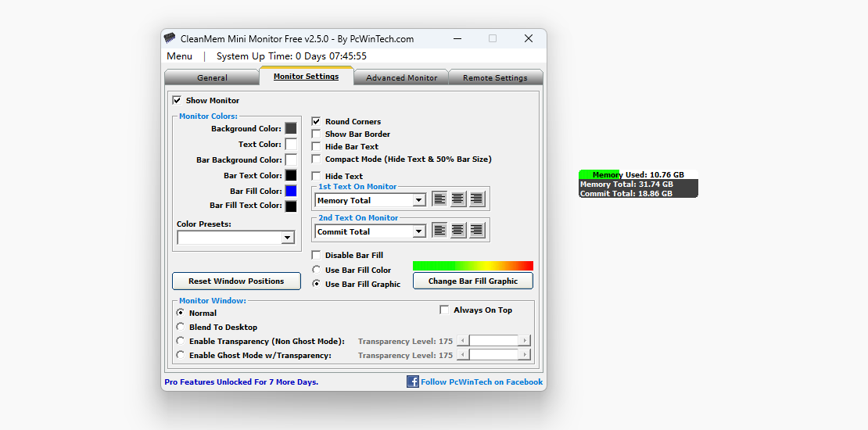868x430 pixels.
Task: Click right-align icon for 2nd Text On Monitor
Action: pyautogui.click(x=476, y=231)
